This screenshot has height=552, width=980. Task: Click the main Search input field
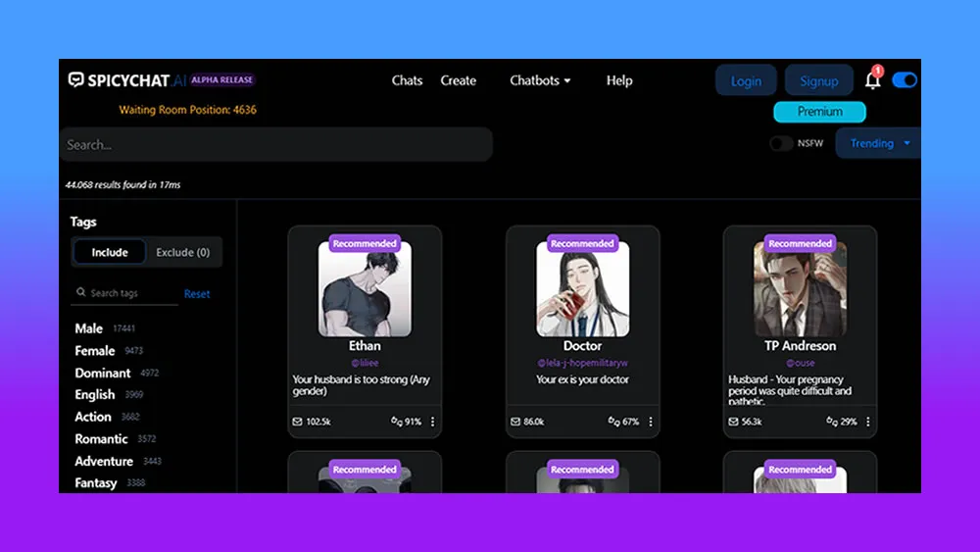coord(275,144)
